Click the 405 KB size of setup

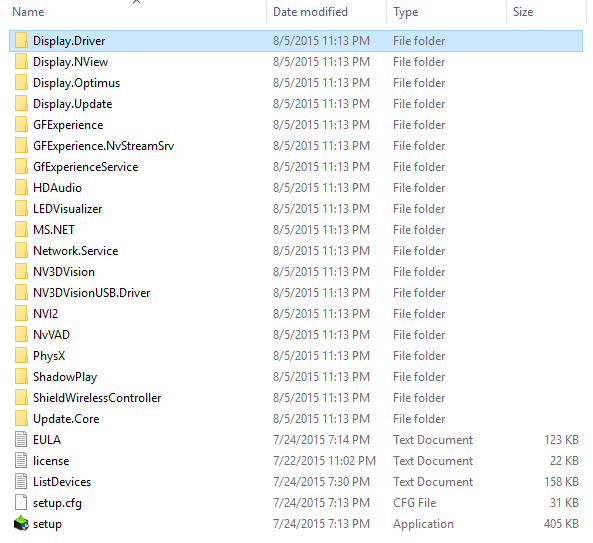click(x=561, y=524)
